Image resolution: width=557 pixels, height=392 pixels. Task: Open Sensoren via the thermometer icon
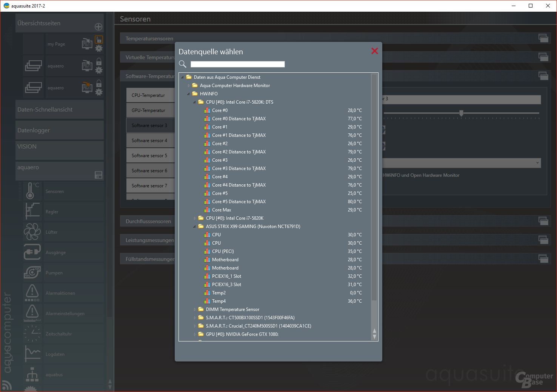(32, 191)
